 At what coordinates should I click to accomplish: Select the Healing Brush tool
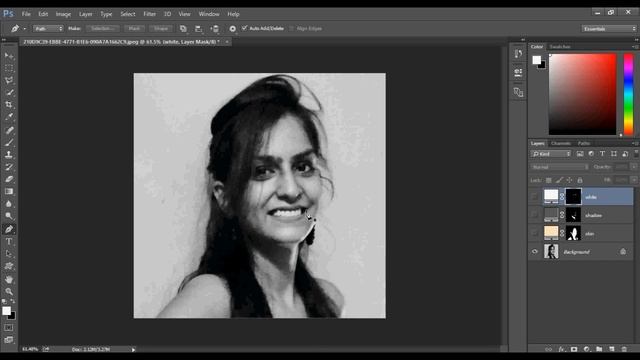(9, 130)
